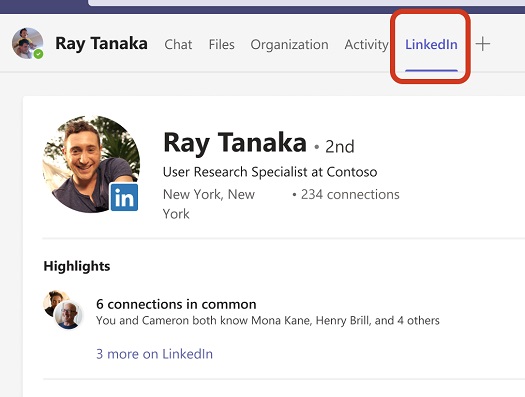Screen dimensions: 525x397
Task: Add a new tab with plus icon
Action: pos(482,44)
